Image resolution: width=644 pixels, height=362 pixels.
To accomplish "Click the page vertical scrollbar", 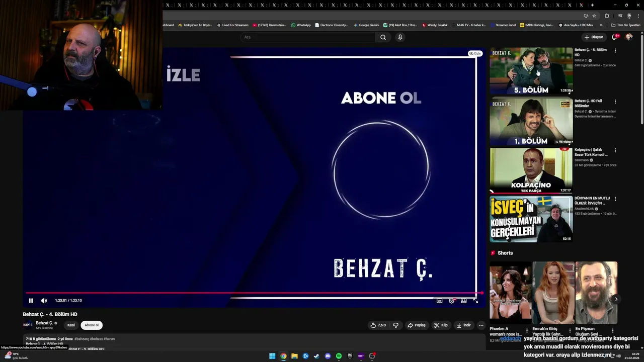I will point(641,80).
